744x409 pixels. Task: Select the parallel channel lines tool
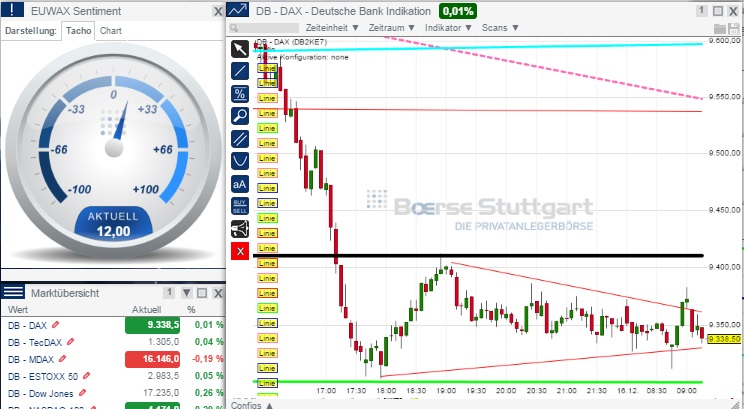coord(240,139)
